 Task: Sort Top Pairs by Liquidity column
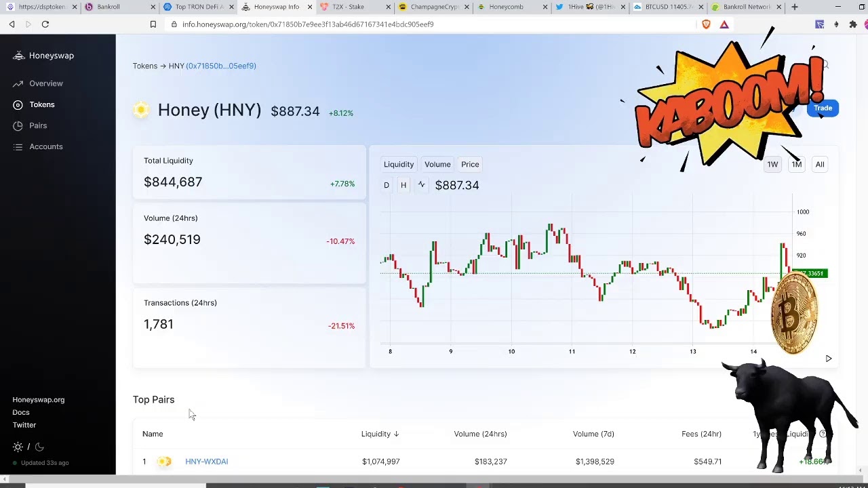point(380,434)
